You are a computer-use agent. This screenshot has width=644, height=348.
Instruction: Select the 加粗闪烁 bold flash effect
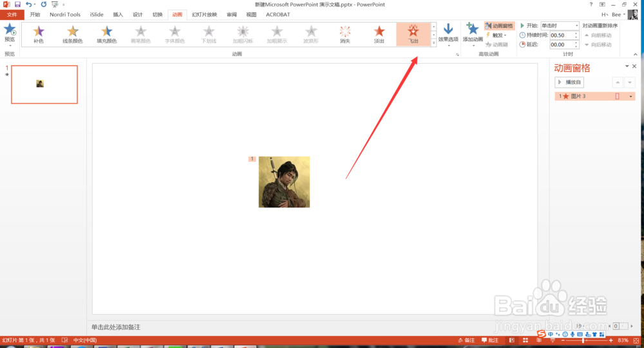pyautogui.click(x=243, y=34)
